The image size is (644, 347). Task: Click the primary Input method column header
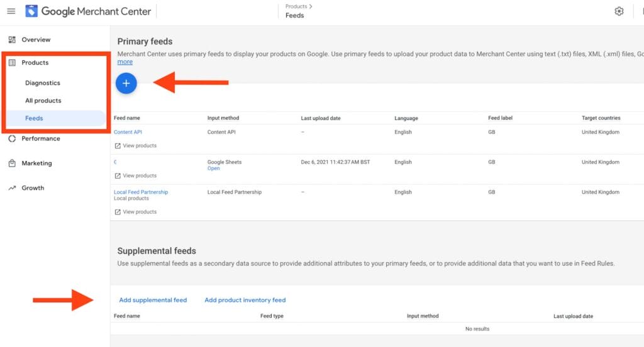pos(223,118)
